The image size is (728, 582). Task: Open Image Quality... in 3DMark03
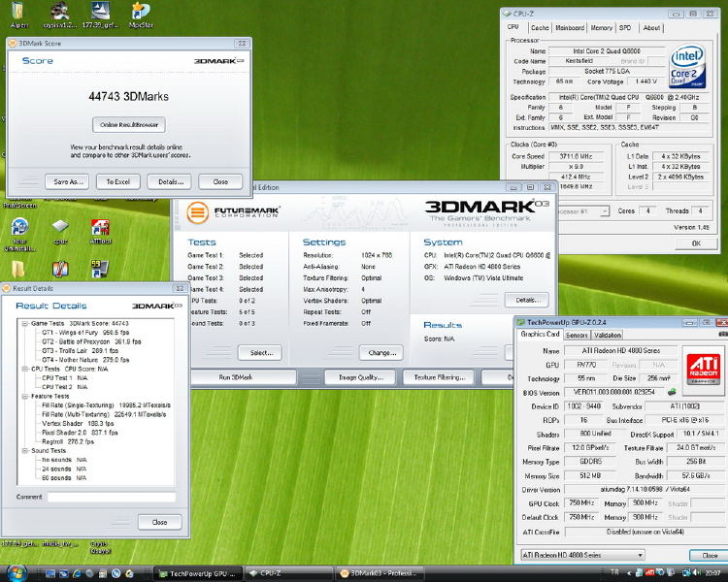tap(361, 377)
